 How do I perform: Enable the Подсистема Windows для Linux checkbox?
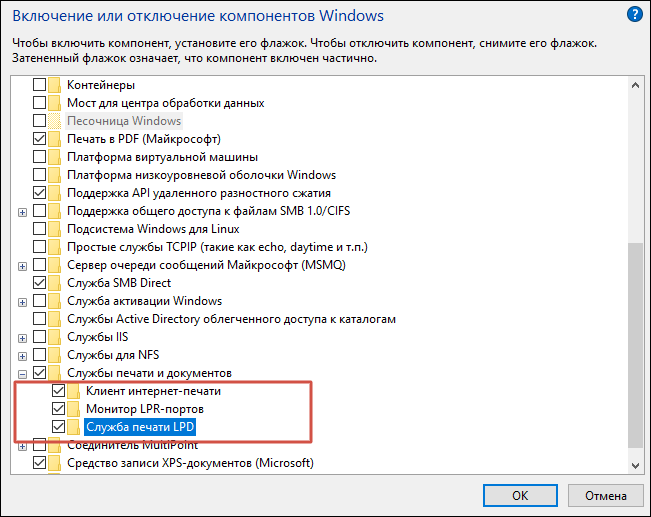point(39,229)
